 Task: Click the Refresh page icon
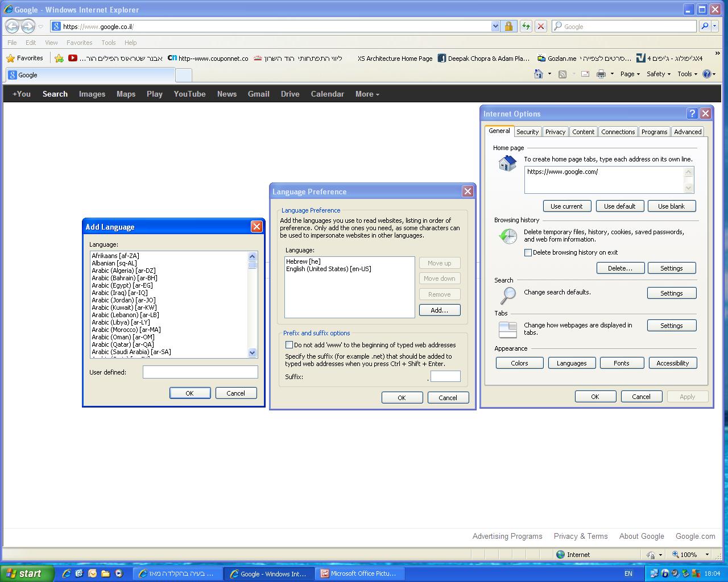pyautogui.click(x=526, y=26)
